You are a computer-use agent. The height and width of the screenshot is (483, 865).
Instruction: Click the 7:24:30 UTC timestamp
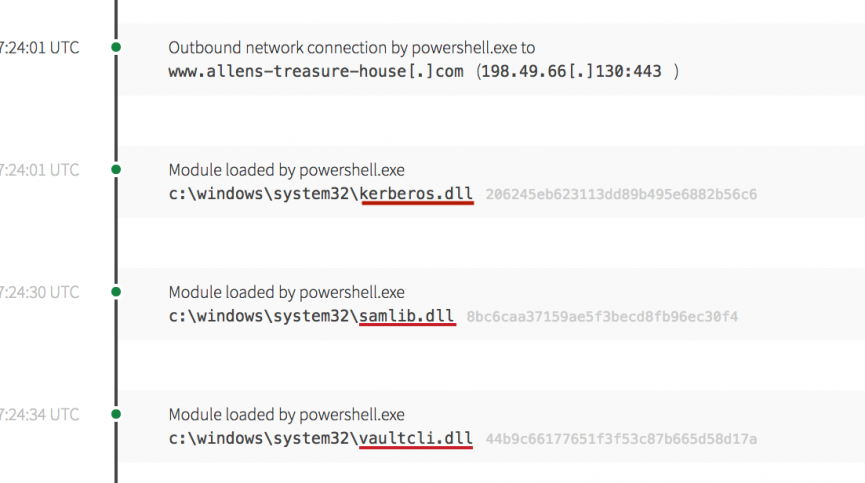(40, 292)
